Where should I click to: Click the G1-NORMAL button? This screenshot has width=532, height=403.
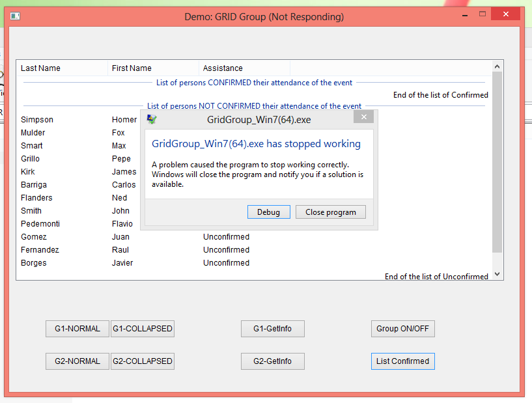coord(77,329)
